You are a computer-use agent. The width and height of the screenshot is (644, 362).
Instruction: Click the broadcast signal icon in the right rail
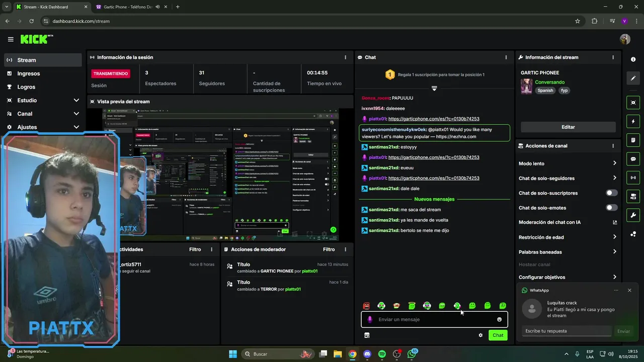point(633,177)
